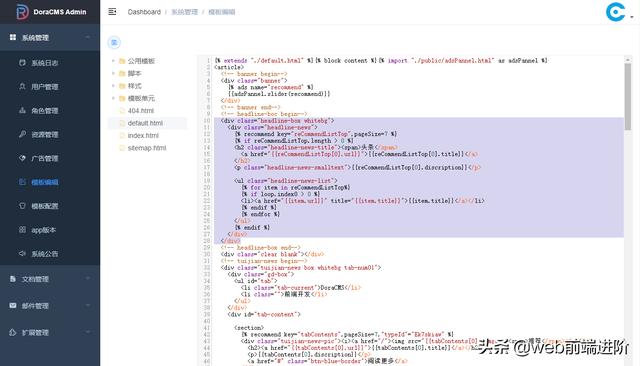Click the h2 headline-news-title line
Viewport: 640px width, 366px height.
click(x=316, y=147)
